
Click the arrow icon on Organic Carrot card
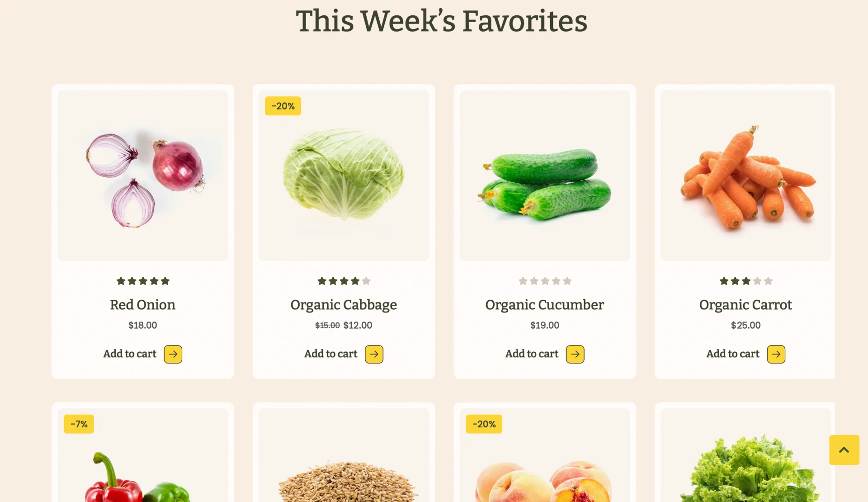(x=776, y=354)
